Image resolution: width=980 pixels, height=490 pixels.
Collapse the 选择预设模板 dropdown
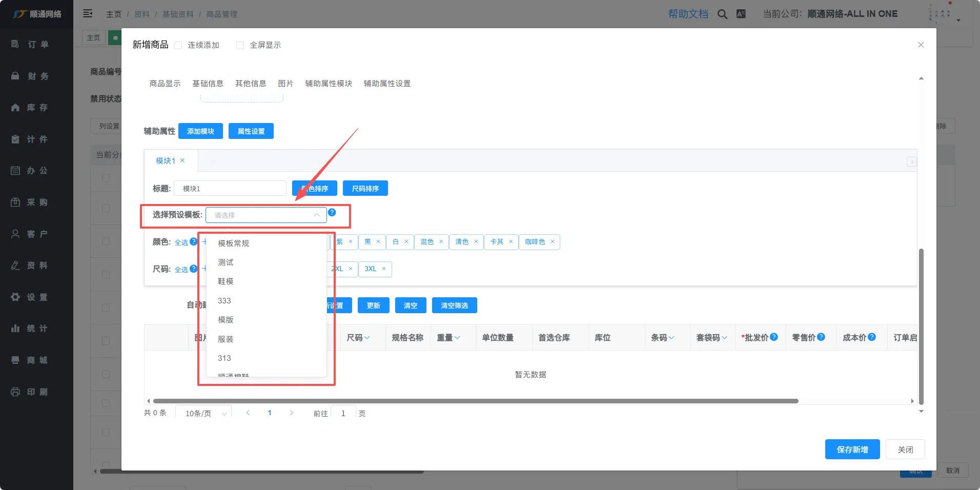click(317, 215)
